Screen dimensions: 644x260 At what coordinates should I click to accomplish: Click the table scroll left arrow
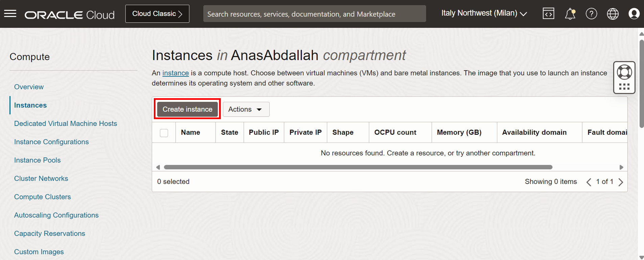pyautogui.click(x=158, y=167)
